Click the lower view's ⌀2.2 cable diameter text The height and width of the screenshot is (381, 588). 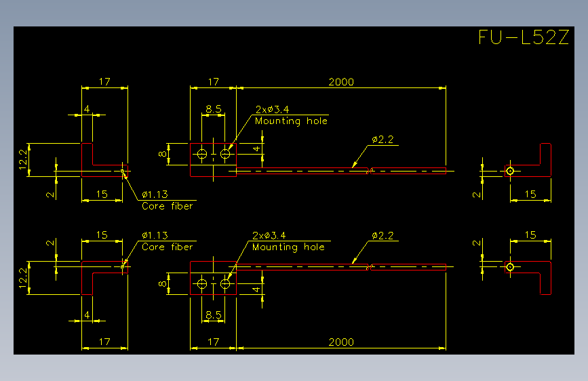click(x=383, y=235)
